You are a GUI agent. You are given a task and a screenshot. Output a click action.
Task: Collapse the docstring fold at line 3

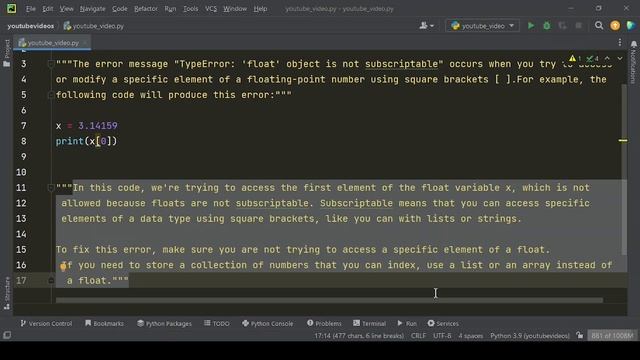coord(51,64)
